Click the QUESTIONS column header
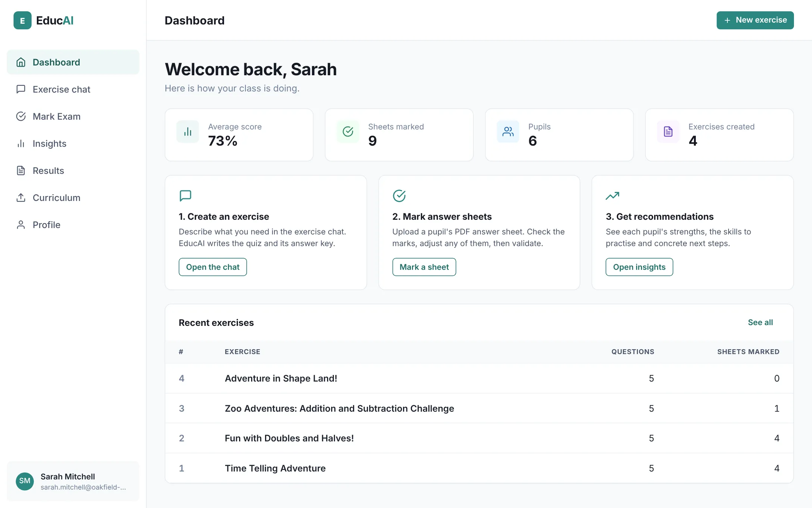Image resolution: width=812 pixels, height=508 pixels. (x=633, y=351)
